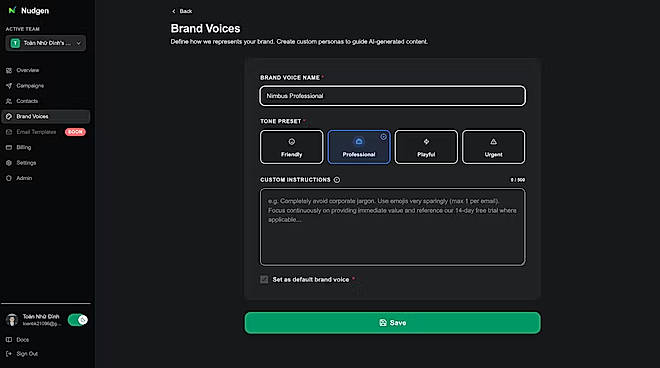Focus the Brand Voice Name field
The height and width of the screenshot is (368, 660).
pos(392,96)
